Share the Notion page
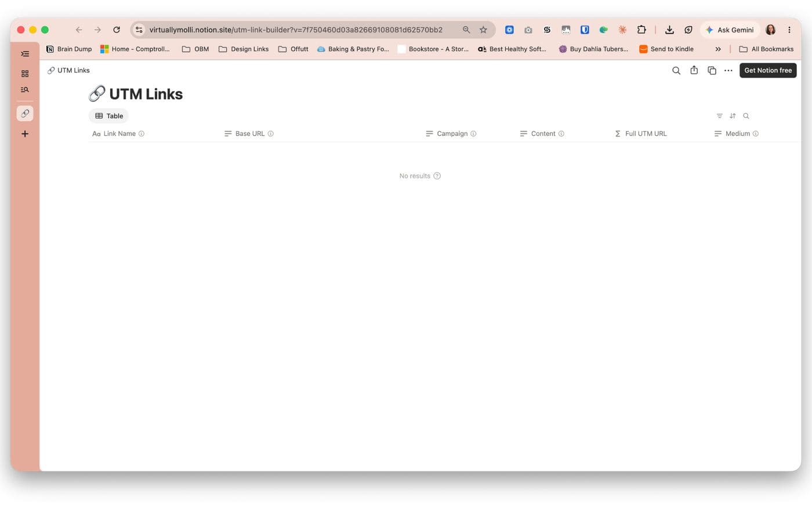Screen dimensions: 812x508 pyautogui.click(x=694, y=71)
